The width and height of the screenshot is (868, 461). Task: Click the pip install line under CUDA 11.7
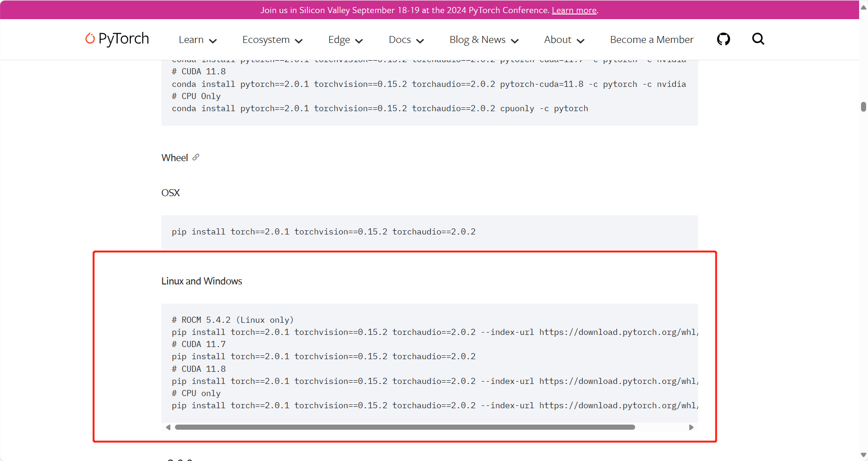pyautogui.click(x=324, y=356)
